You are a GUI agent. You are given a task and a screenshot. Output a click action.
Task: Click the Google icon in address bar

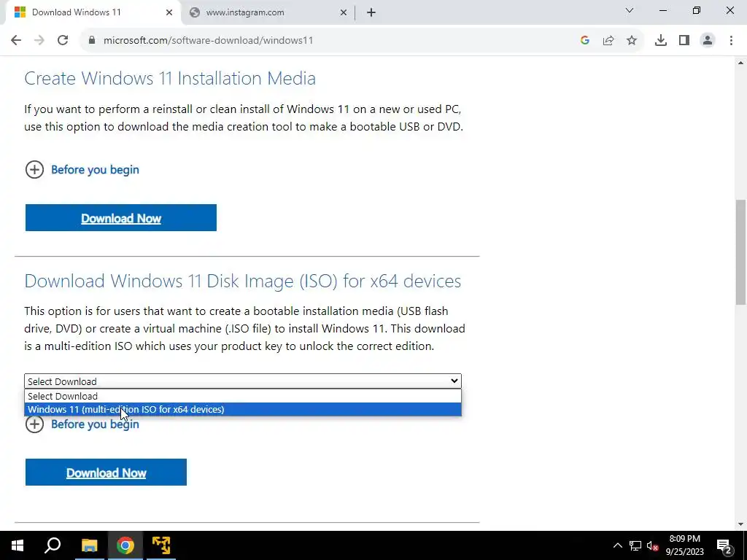585,41
